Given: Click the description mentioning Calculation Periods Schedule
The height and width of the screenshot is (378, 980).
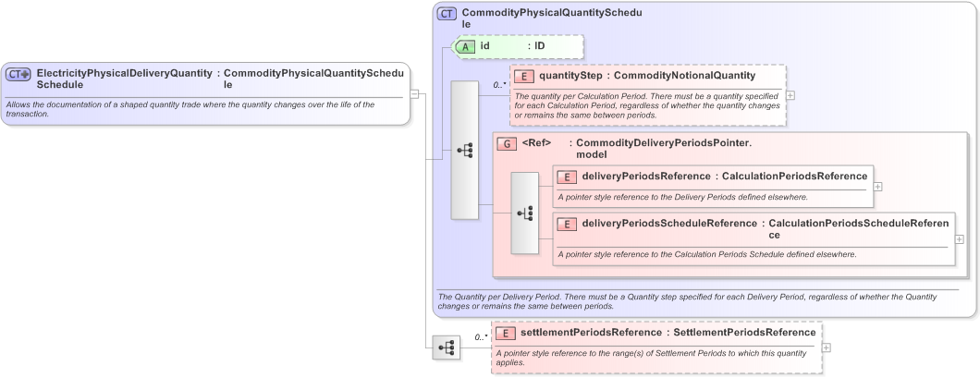Looking at the screenshot, I should coord(707,254).
